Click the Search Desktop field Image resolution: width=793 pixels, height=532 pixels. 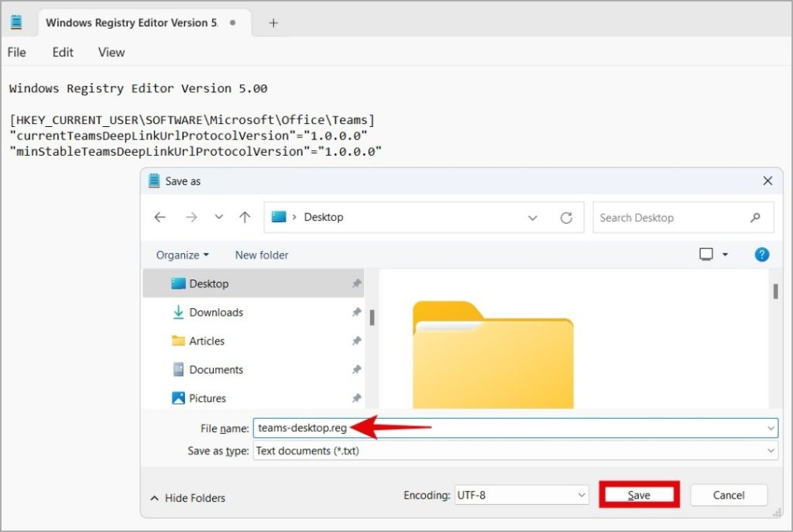(683, 218)
